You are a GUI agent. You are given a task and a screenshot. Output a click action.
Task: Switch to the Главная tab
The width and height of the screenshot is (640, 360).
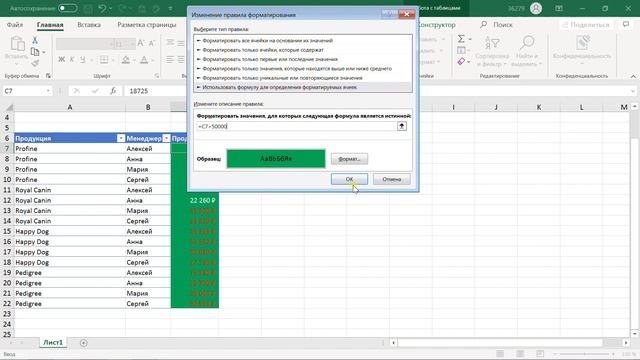click(50, 25)
